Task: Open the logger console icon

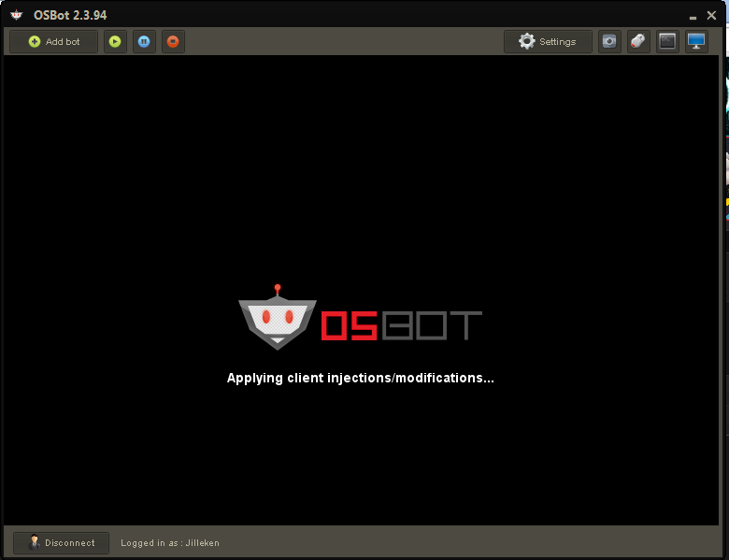Action: [x=667, y=42]
